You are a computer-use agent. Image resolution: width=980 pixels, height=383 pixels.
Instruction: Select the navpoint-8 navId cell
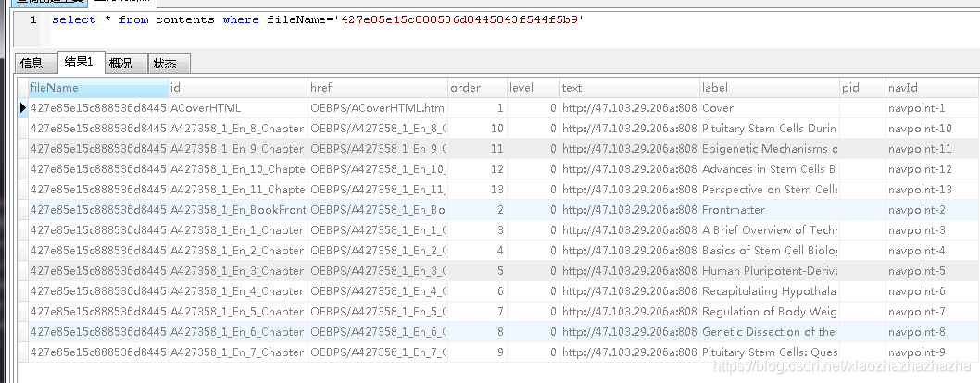932,332
